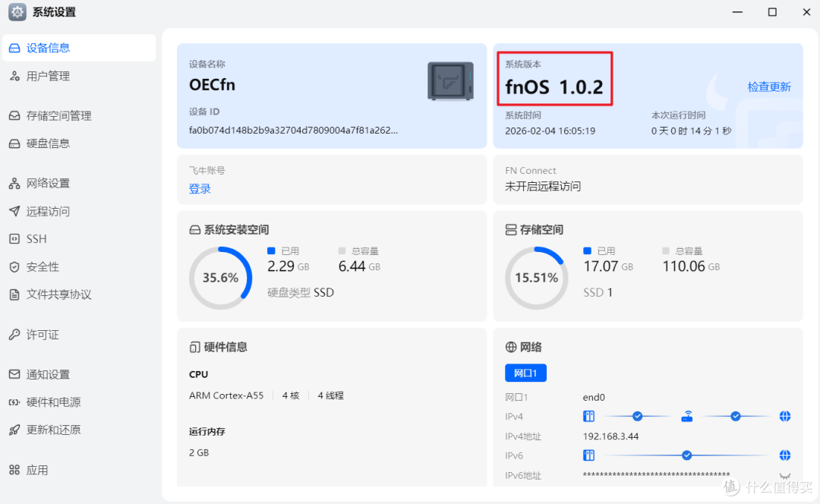The width and height of the screenshot is (820, 504).
Task: Click the 远程访问 paper-plane icon
Action: click(14, 211)
